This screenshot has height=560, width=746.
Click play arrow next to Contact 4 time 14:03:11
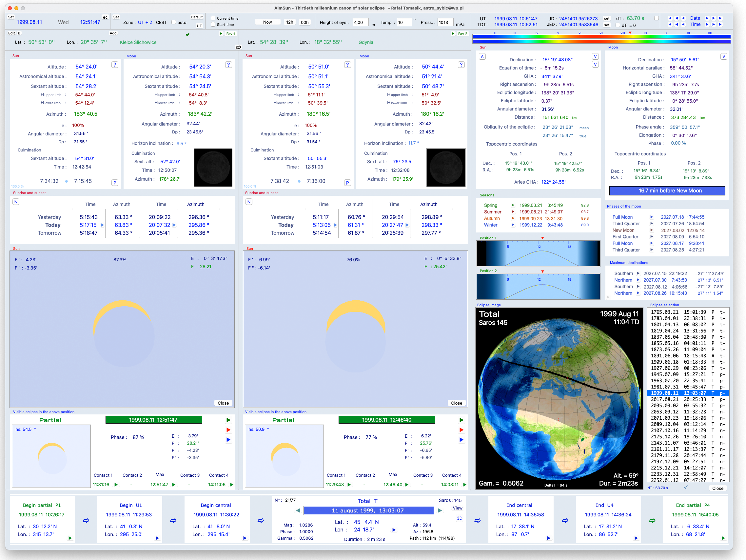[465, 485]
